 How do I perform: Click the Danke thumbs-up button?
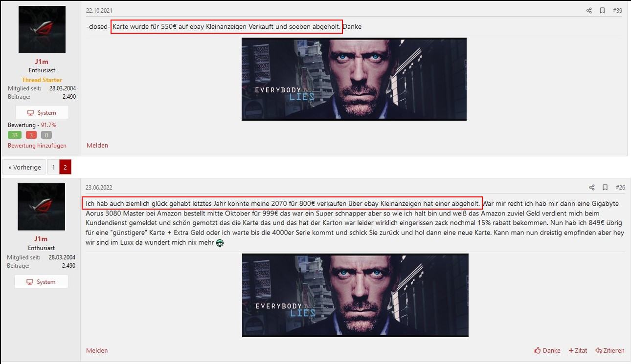click(547, 350)
